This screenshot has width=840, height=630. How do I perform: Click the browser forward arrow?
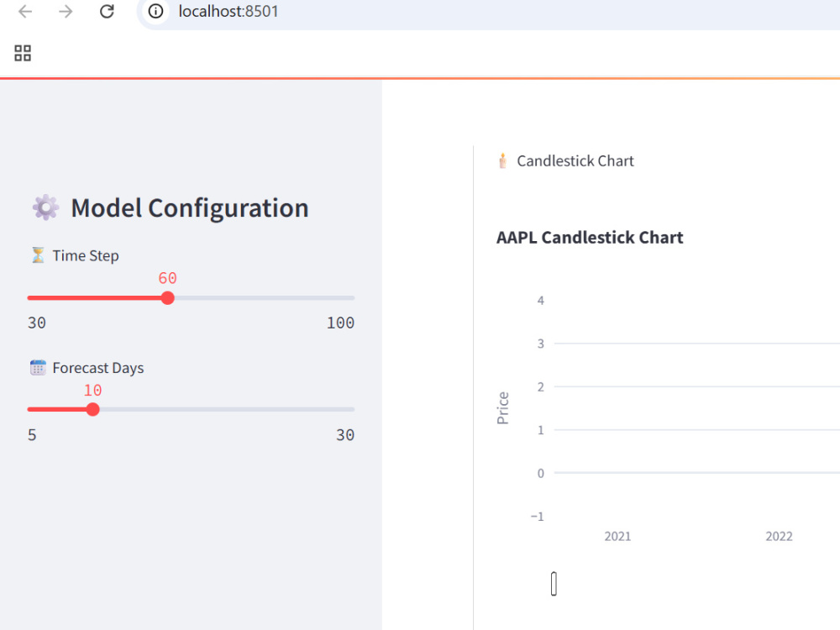(66, 11)
